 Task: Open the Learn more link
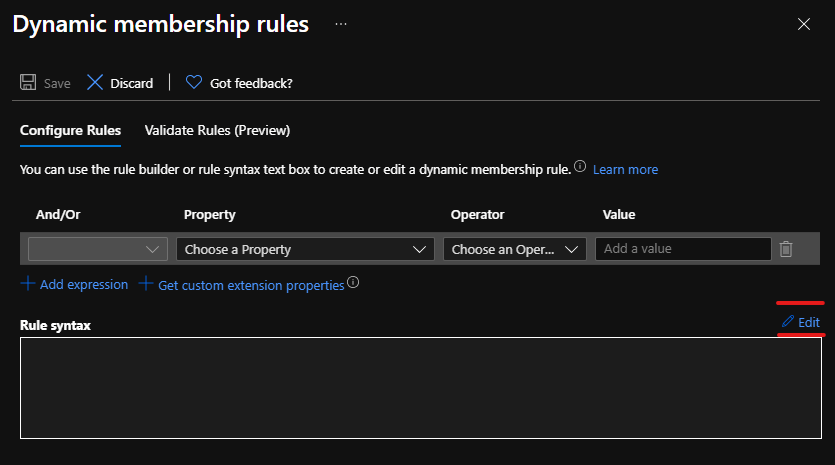pos(625,170)
